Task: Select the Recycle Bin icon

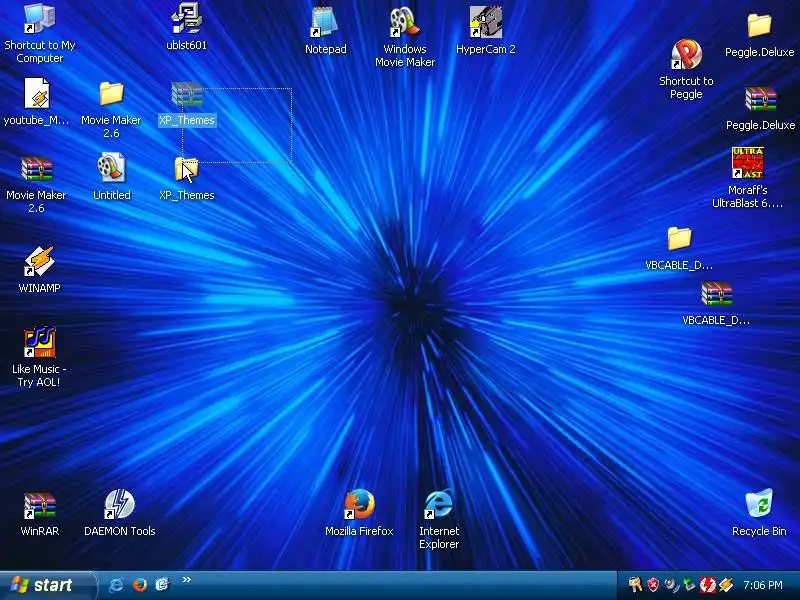Action: (759, 504)
